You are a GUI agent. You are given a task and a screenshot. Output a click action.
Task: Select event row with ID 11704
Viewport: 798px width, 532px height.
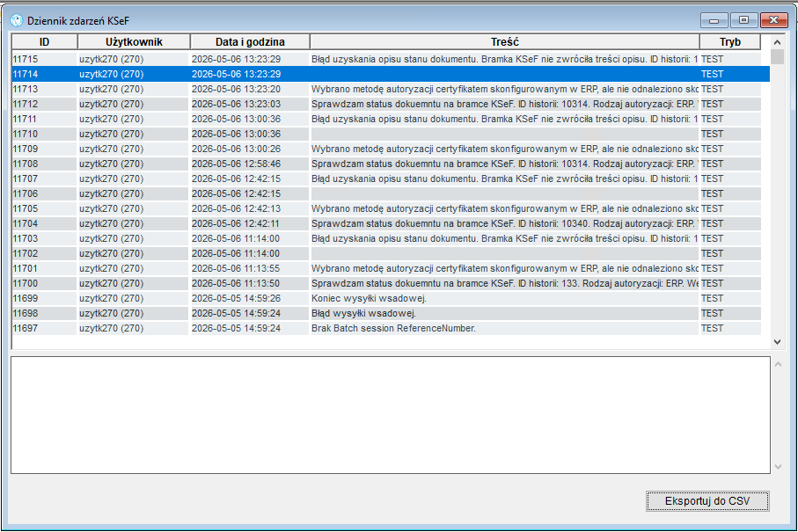point(386,223)
